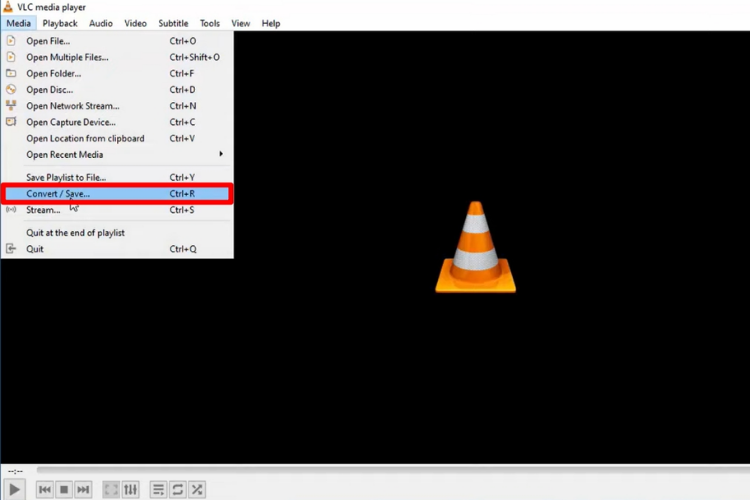Click the Play button

pos(14,489)
